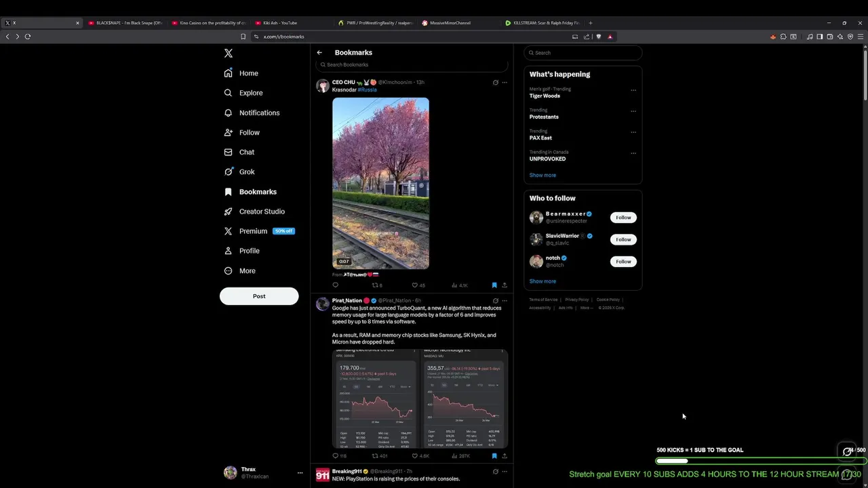Click the Post button
868x488 pixels.
point(259,296)
